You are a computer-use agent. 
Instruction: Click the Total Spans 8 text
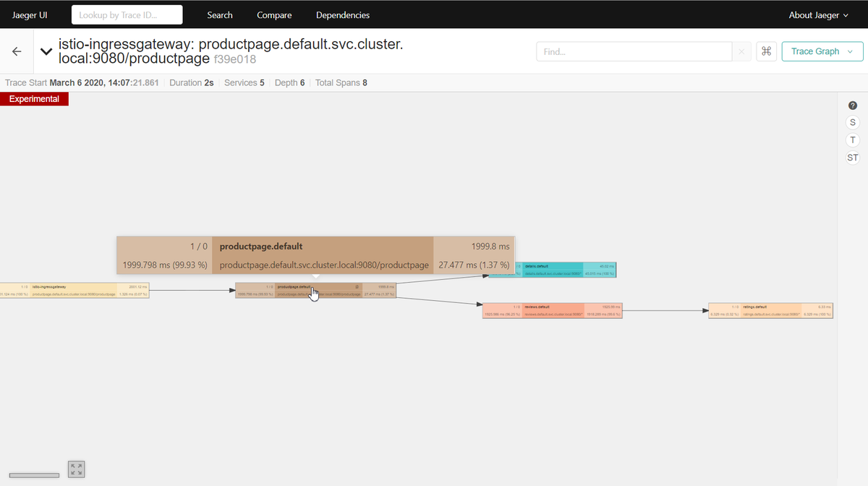[x=341, y=83]
